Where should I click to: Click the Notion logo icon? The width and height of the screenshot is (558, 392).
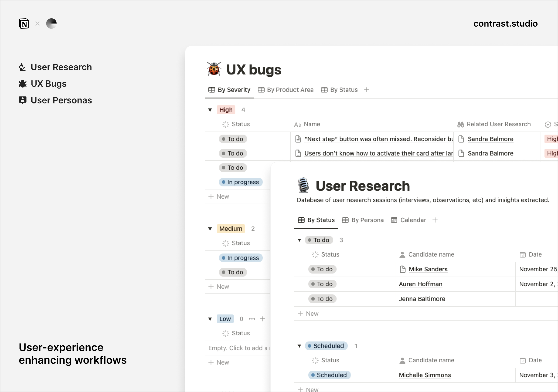point(24,24)
